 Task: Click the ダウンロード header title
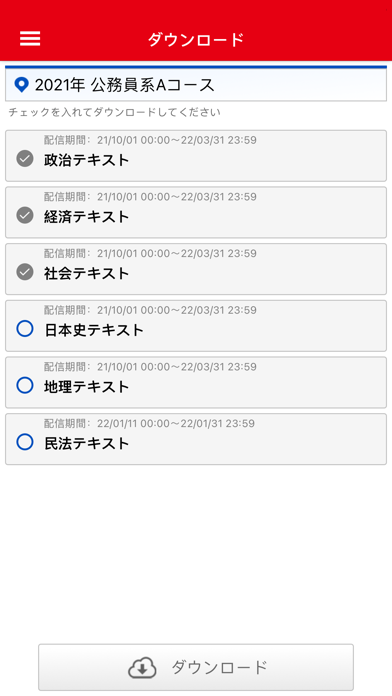pyautogui.click(x=196, y=40)
